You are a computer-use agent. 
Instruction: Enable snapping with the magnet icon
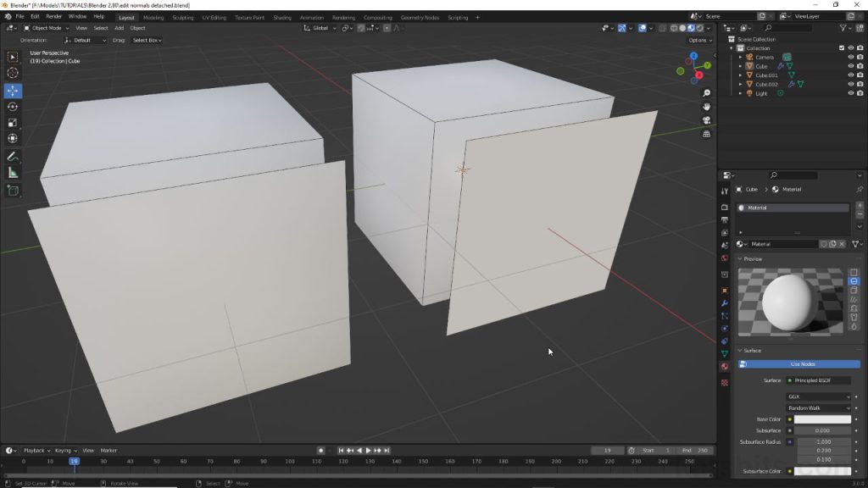tap(362, 28)
